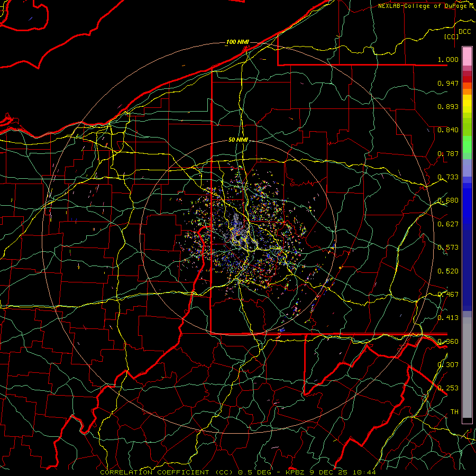Click the 100 NMI range ring label

[237, 42]
